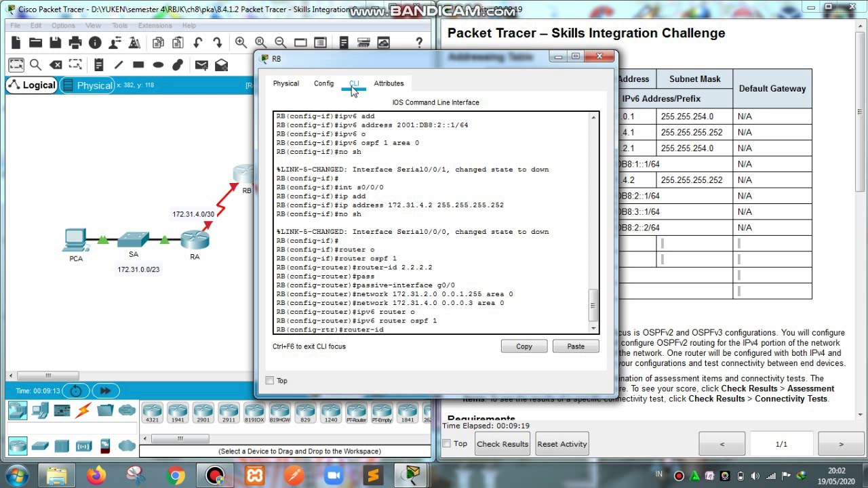Click the CLI Copy button
The width and height of the screenshot is (868, 488).
524,346
